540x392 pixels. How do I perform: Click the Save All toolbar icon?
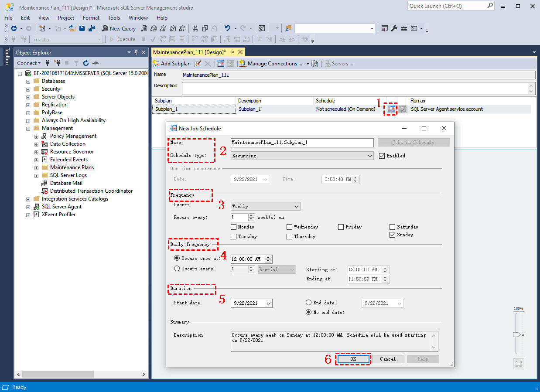pos(91,28)
